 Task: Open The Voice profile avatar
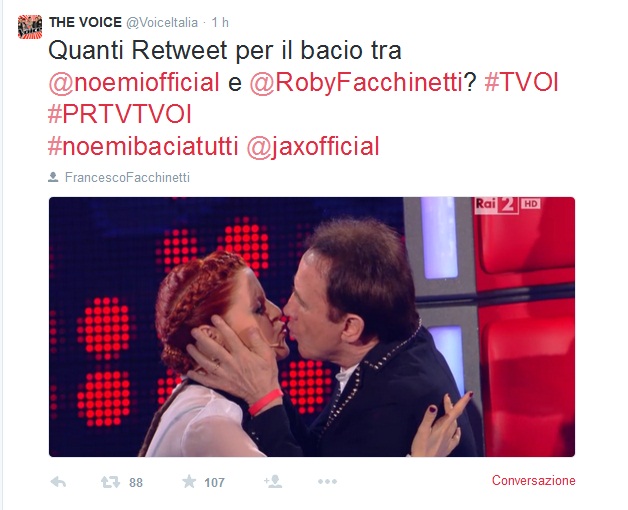point(30,27)
